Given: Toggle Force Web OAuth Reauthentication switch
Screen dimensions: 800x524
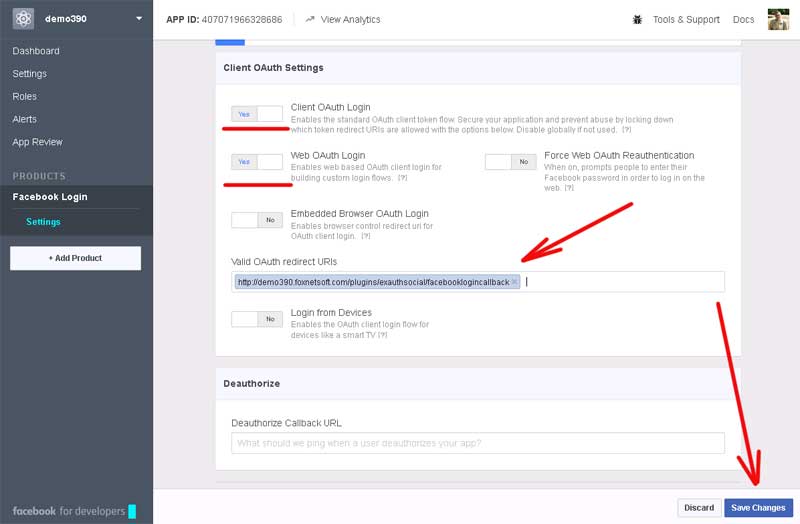Looking at the screenshot, I should click(x=511, y=162).
